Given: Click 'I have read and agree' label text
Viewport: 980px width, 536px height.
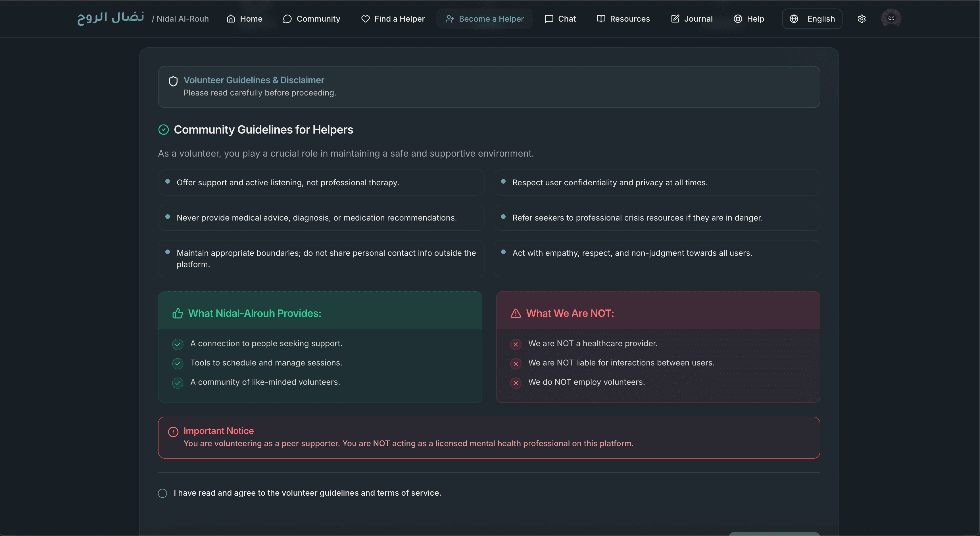Looking at the screenshot, I should pyautogui.click(x=307, y=493).
